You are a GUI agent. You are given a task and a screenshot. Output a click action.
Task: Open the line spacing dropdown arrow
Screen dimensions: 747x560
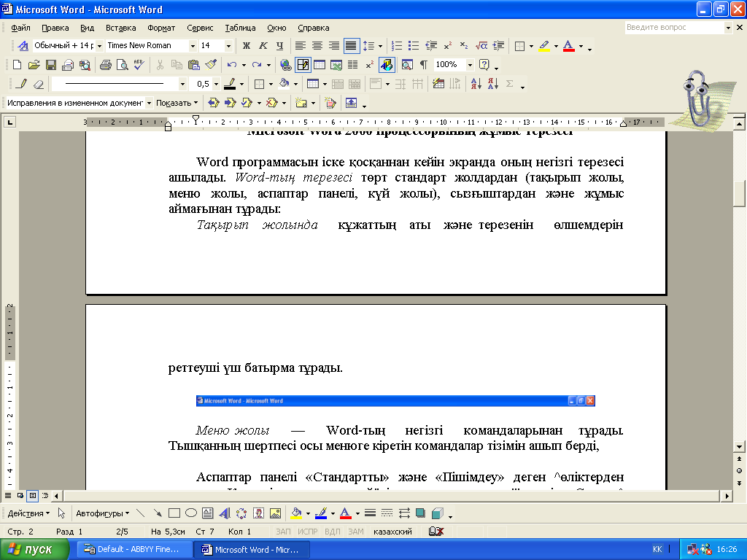click(380, 46)
